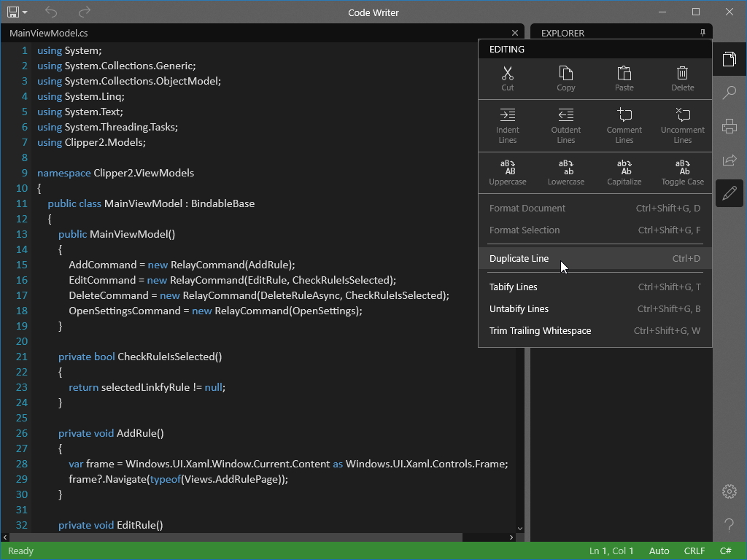The image size is (747, 560).
Task: Open the save options dropdown arrow
Action: tap(25, 12)
